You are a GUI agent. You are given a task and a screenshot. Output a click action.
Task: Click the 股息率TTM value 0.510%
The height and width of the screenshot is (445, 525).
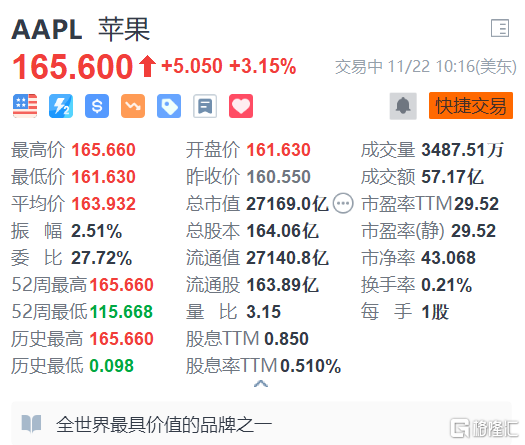click(311, 366)
